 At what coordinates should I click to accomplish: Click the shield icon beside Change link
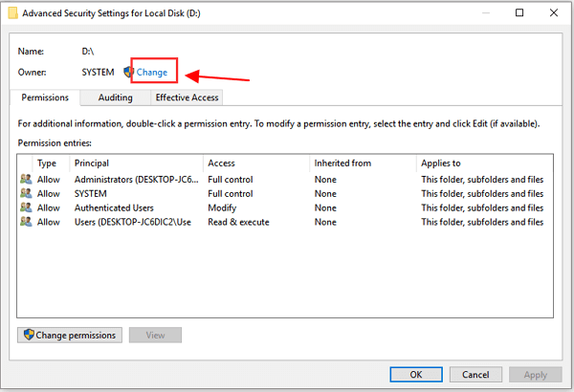[129, 73]
